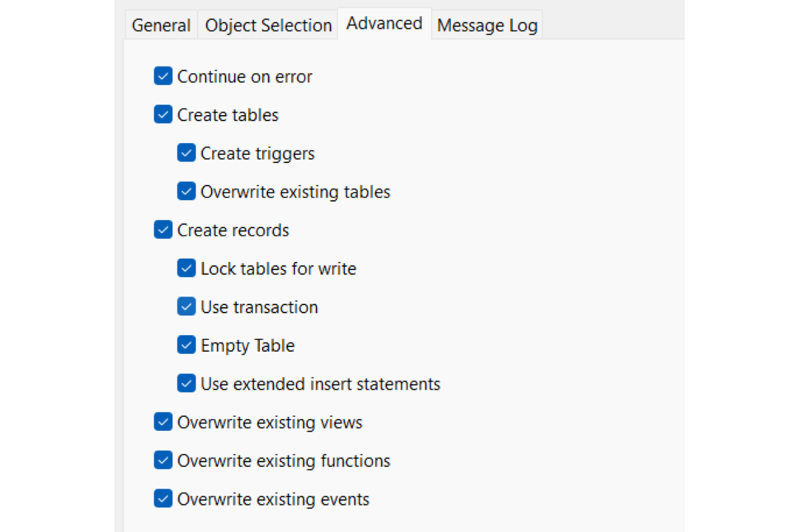Untick the Overwrite existing tables box
The height and width of the screenshot is (532, 798).
coord(187,192)
